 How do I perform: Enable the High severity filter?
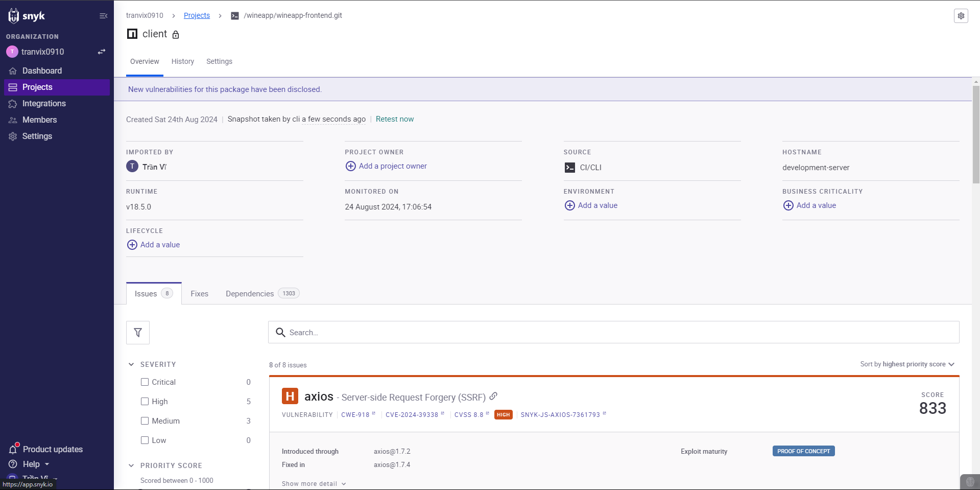(145, 402)
